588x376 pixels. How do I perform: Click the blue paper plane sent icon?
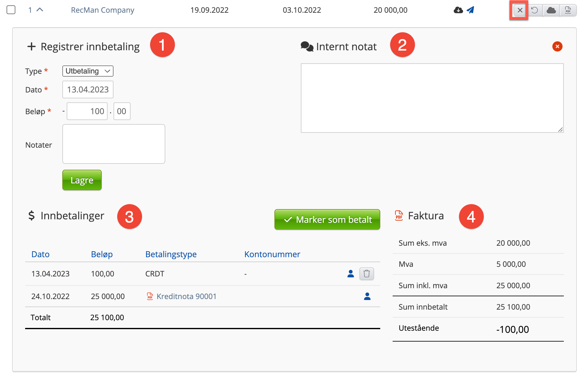point(470,10)
